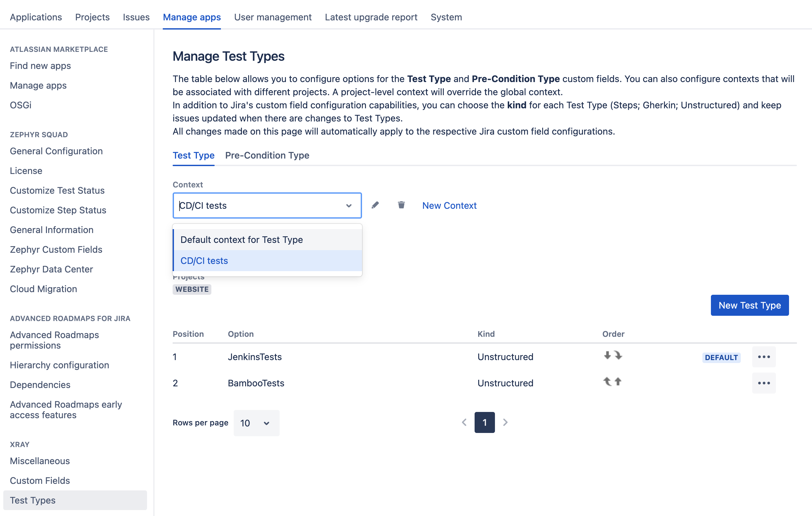This screenshot has height=516, width=812.
Task: Move JenkinsTests to the last position
Action: [618, 355]
